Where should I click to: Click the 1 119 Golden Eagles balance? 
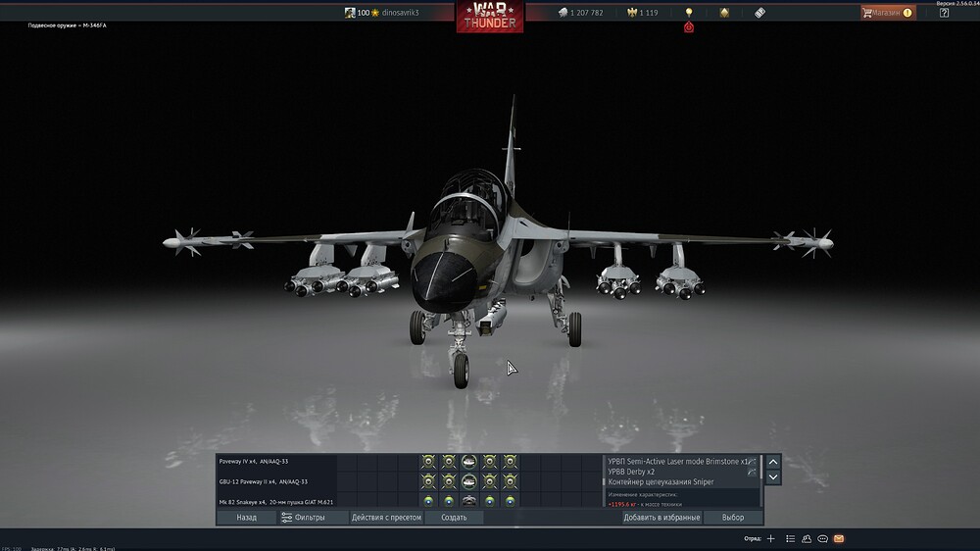point(648,13)
